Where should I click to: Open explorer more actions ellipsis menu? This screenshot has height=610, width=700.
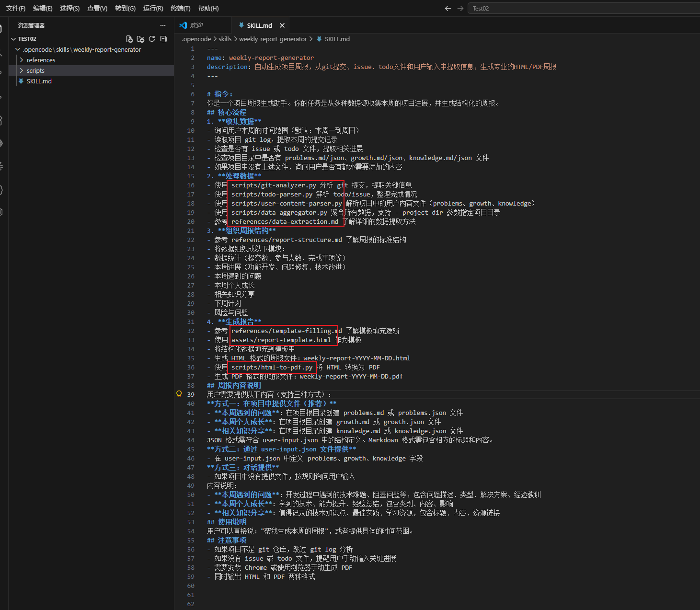(163, 25)
